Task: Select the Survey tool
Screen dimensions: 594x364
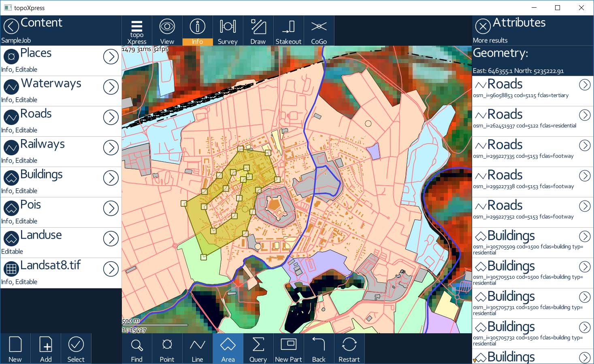Action: coord(228,31)
